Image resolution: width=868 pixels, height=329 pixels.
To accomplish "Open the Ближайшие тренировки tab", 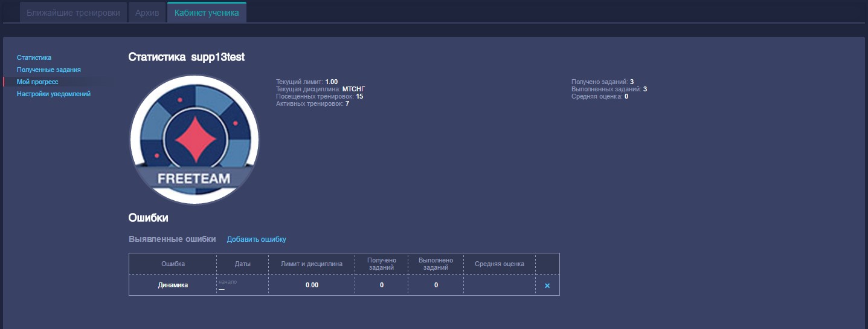I will click(x=73, y=13).
